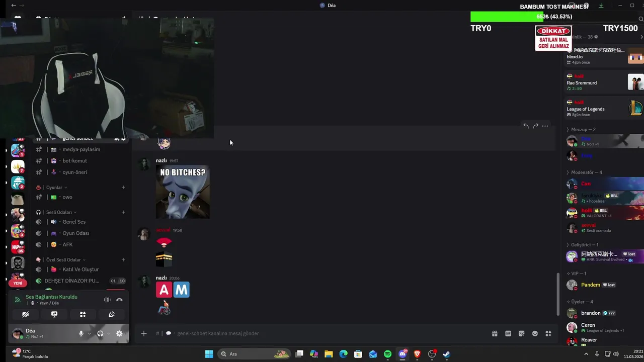Forward the hovered message

[535, 126]
